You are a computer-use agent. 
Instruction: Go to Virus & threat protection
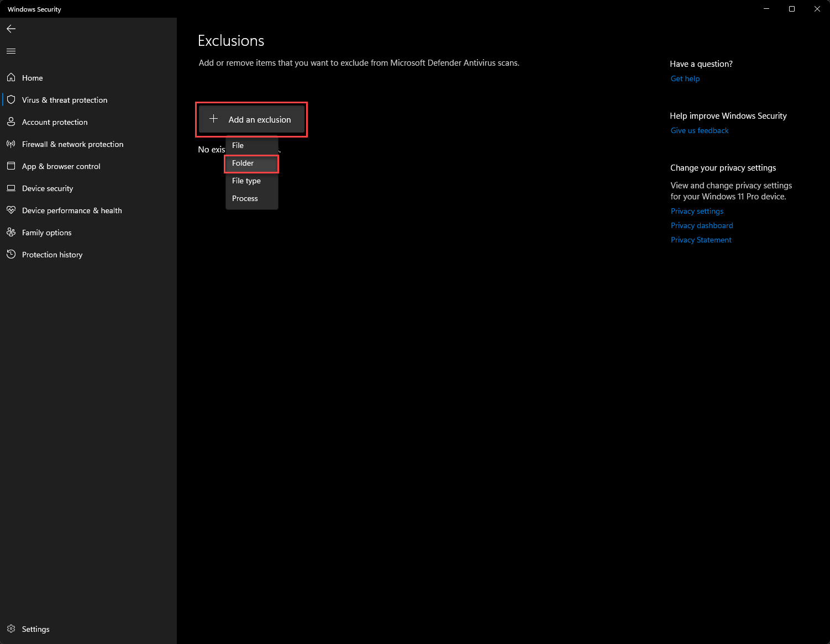pos(88,100)
